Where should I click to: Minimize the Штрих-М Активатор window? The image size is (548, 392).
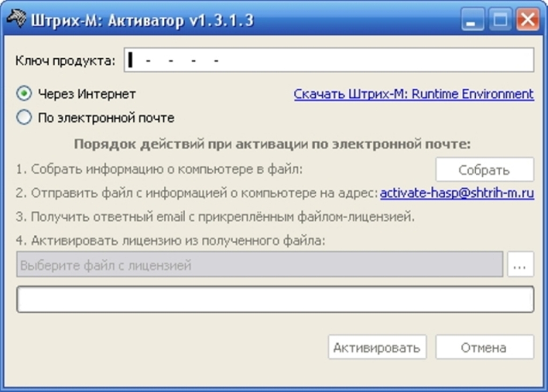[472, 21]
